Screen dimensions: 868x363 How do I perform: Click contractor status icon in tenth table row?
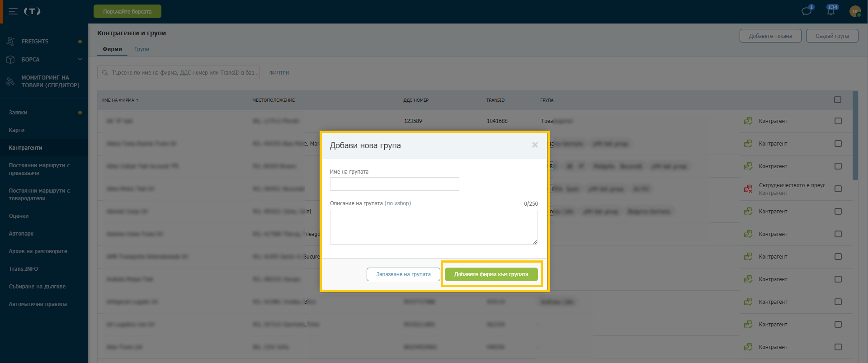(748, 325)
